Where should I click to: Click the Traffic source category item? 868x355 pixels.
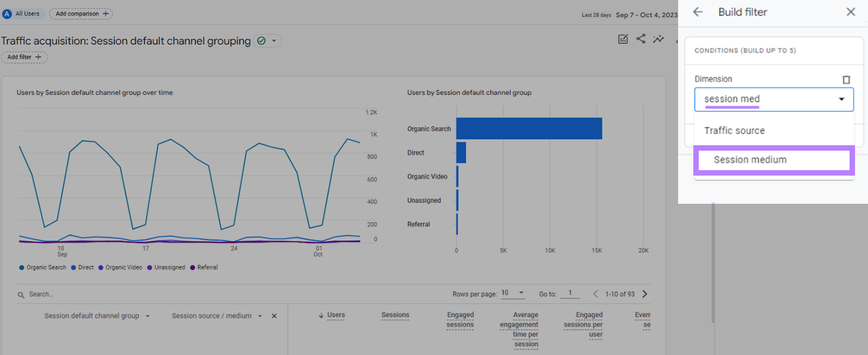(x=735, y=131)
